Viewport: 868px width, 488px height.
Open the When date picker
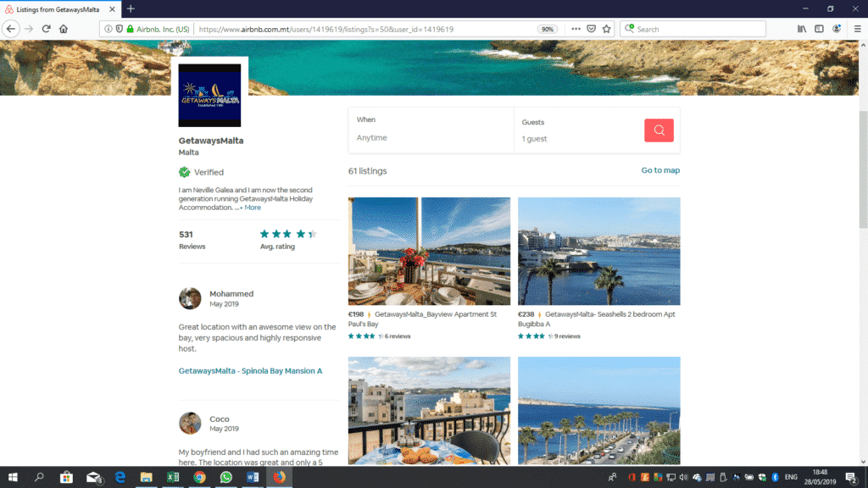[431, 130]
